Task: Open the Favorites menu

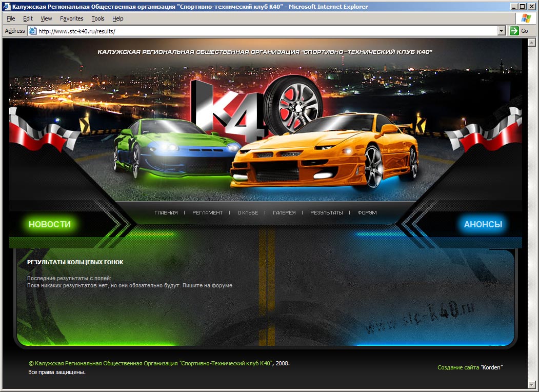Action: point(71,18)
